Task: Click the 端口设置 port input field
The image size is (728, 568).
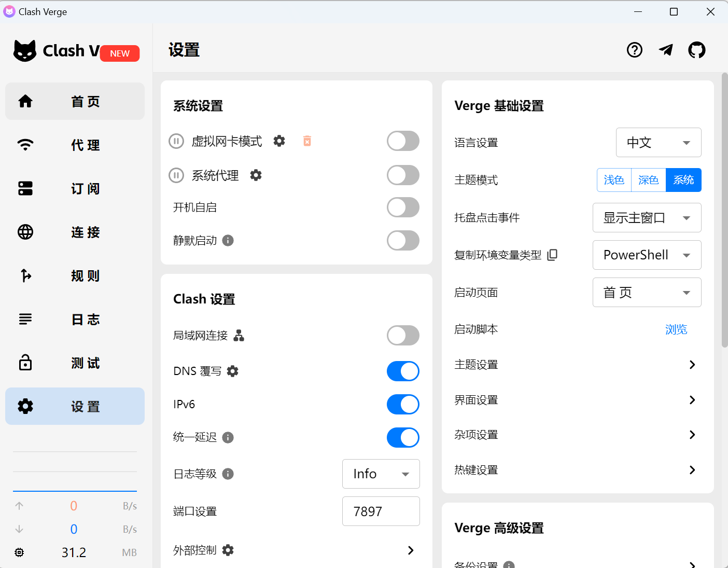Action: pyautogui.click(x=381, y=511)
